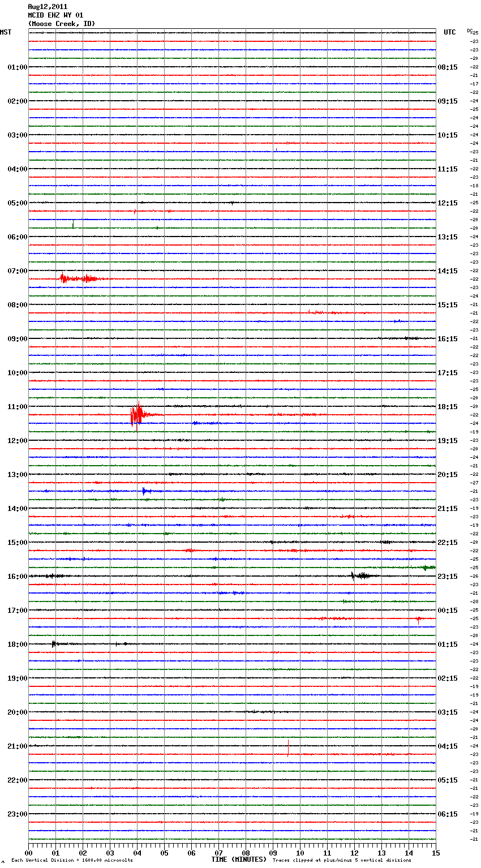The width and height of the screenshot is (481, 868).
Task: Click the minute 10 tick label on bottom axis
Action: (300, 853)
